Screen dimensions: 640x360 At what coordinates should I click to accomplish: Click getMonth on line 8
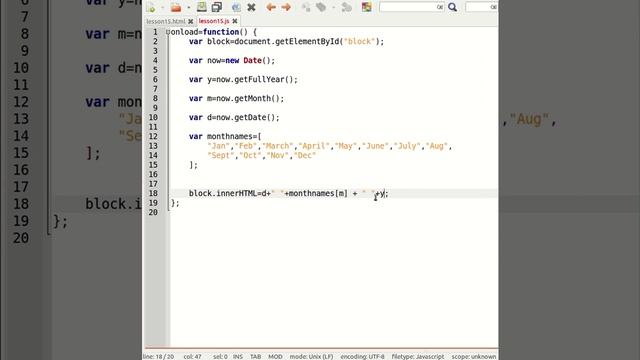[254, 98]
